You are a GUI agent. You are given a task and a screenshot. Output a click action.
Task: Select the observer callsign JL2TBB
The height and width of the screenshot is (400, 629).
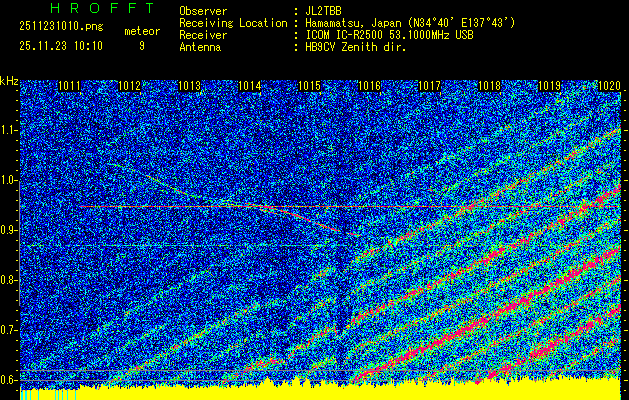(x=326, y=10)
